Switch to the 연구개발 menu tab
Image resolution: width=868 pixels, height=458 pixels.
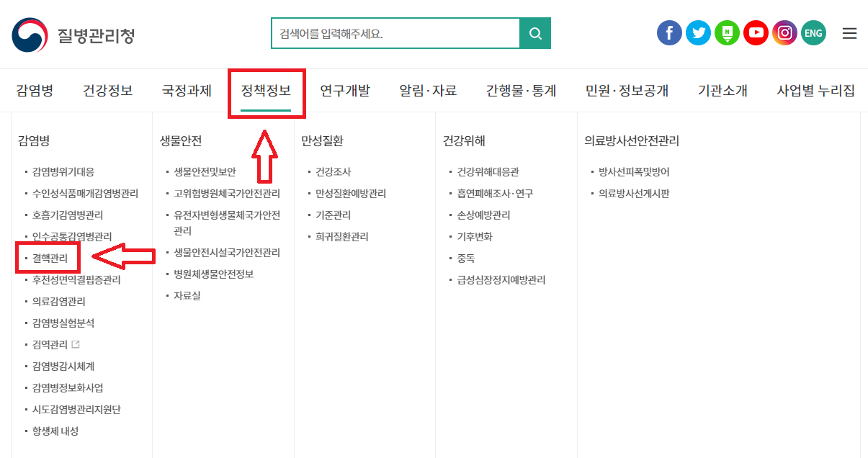coord(345,90)
